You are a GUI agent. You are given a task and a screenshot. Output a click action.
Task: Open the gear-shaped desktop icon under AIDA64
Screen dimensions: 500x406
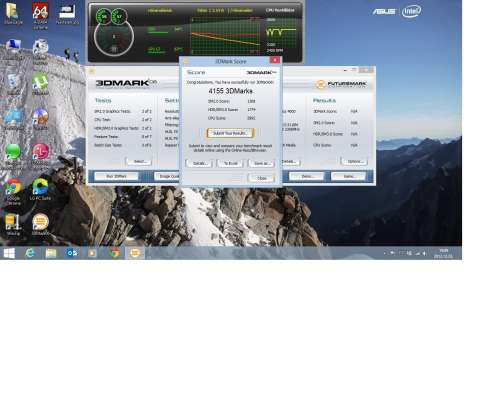click(x=40, y=50)
